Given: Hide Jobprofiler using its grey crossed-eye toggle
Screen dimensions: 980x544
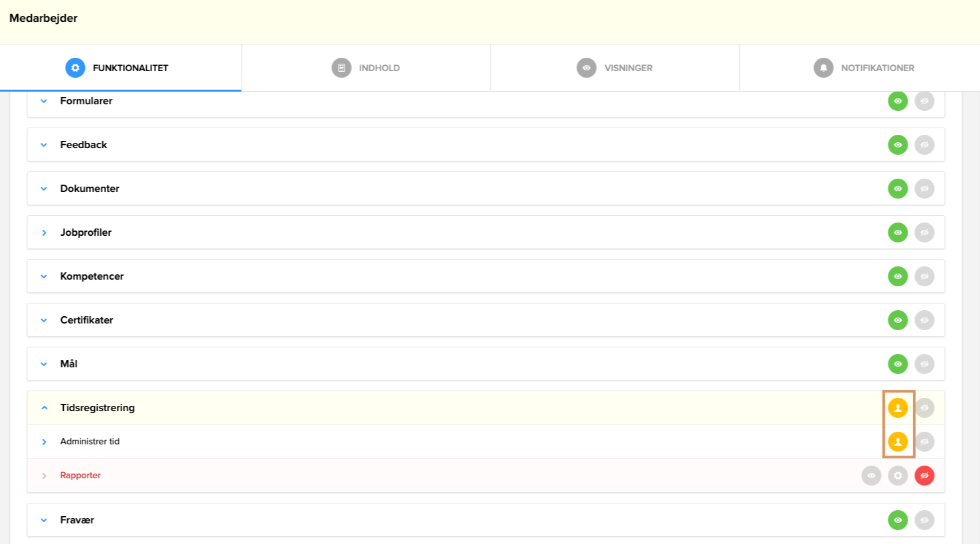Looking at the screenshot, I should click(924, 232).
